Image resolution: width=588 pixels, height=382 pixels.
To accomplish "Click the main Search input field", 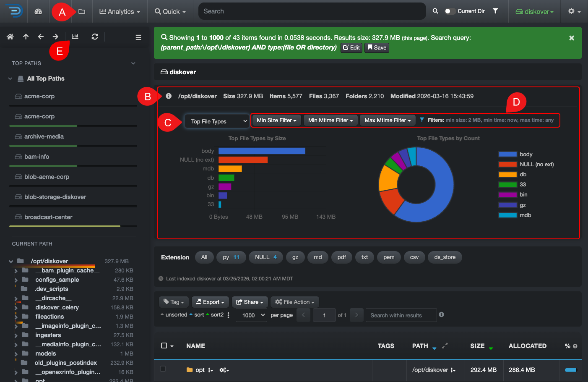I will click(312, 11).
